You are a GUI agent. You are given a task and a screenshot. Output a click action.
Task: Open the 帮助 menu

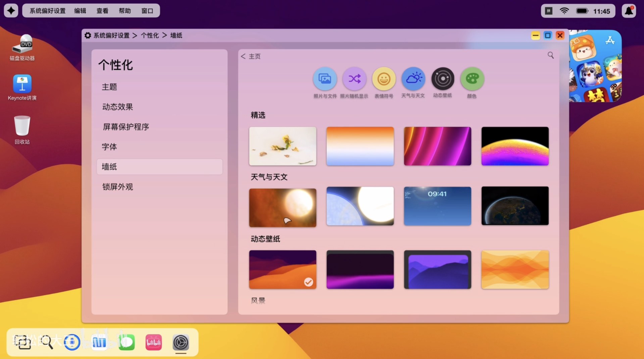(125, 11)
